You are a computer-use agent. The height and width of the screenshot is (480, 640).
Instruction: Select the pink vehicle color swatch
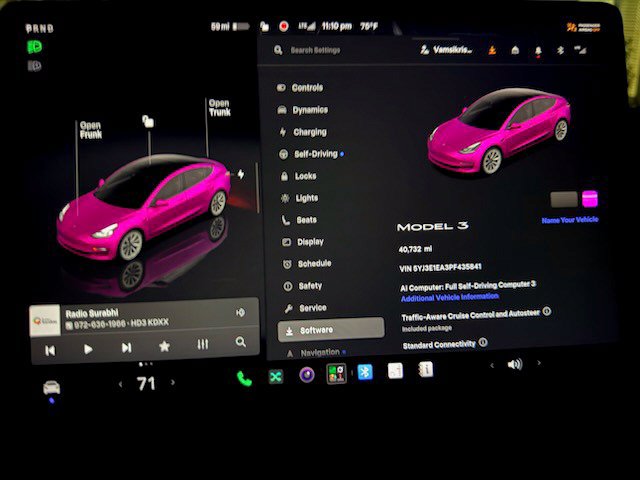pyautogui.click(x=590, y=199)
